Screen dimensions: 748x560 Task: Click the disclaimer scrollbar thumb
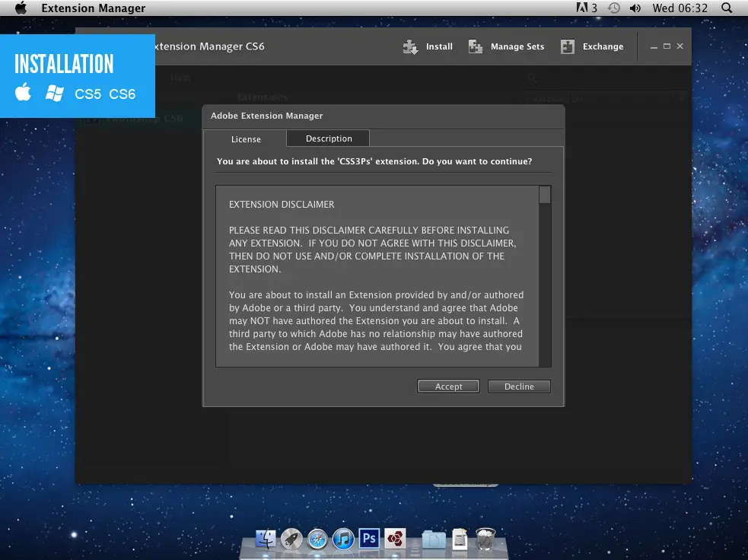click(545, 195)
